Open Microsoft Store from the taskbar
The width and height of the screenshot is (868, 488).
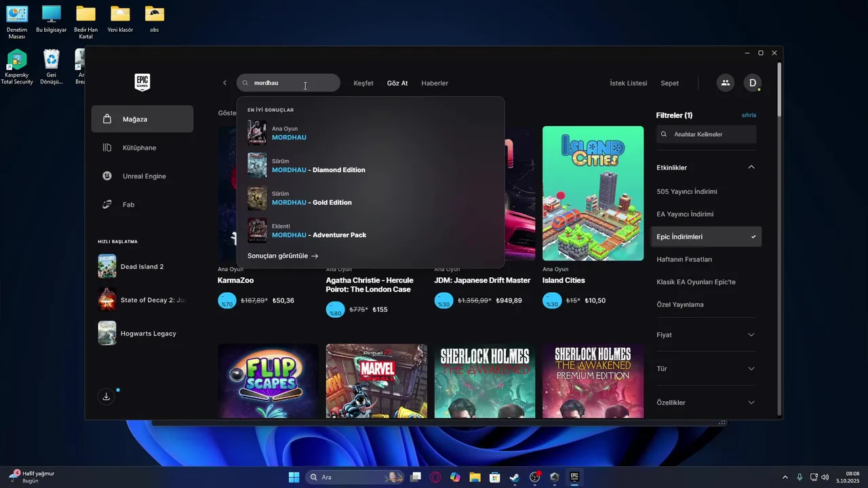pos(495,477)
